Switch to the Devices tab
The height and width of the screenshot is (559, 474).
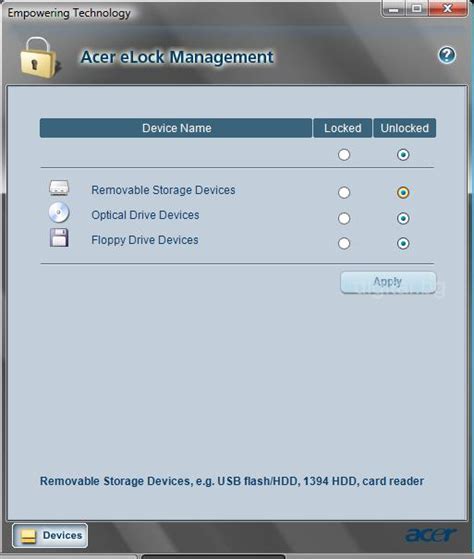coord(50,535)
